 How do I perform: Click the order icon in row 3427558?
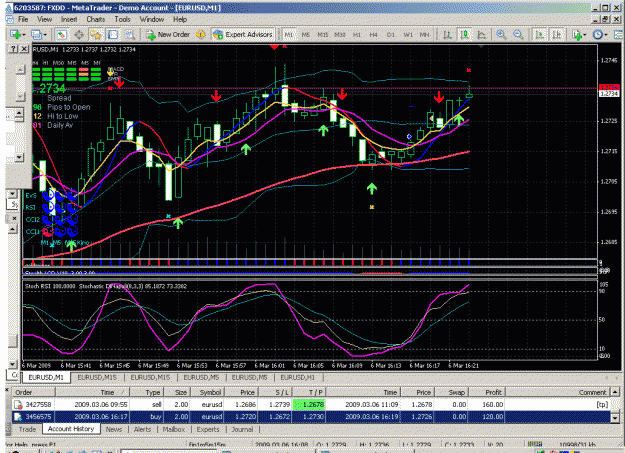click(18, 405)
